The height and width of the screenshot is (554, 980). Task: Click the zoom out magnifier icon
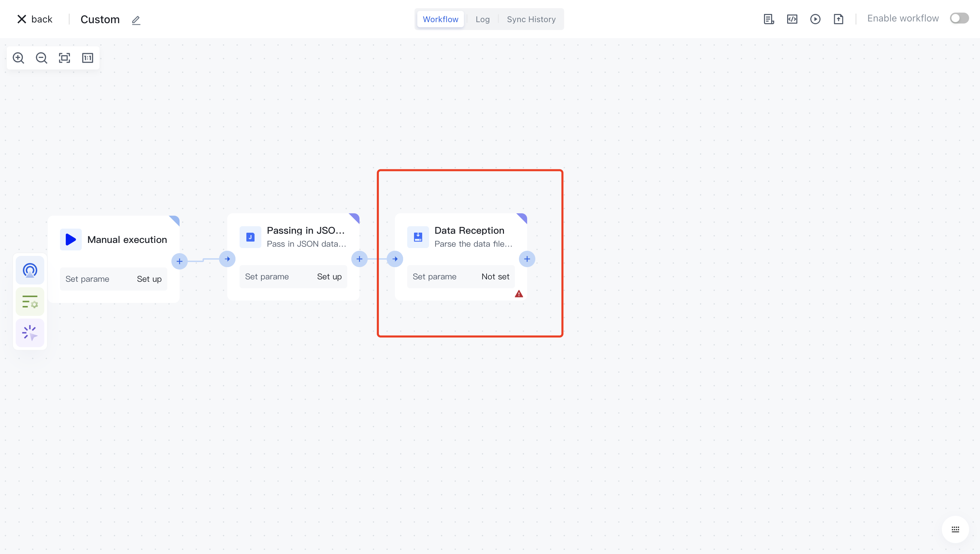42,58
